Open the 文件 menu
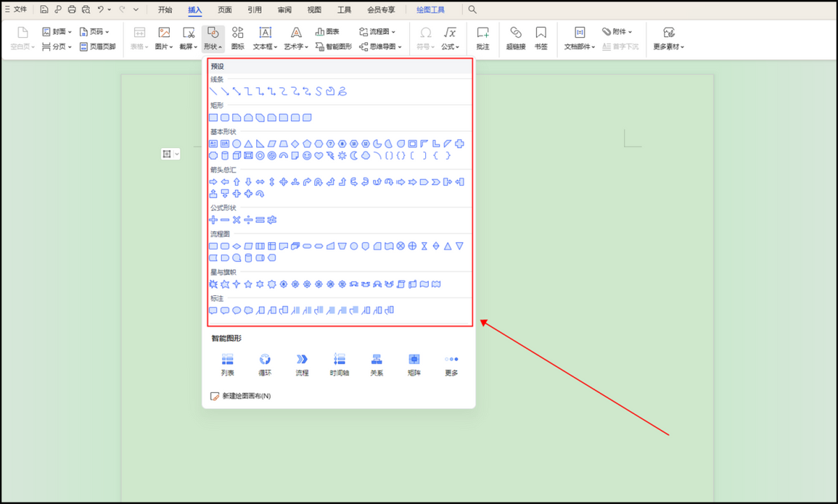This screenshot has height=504, width=838. (16, 10)
